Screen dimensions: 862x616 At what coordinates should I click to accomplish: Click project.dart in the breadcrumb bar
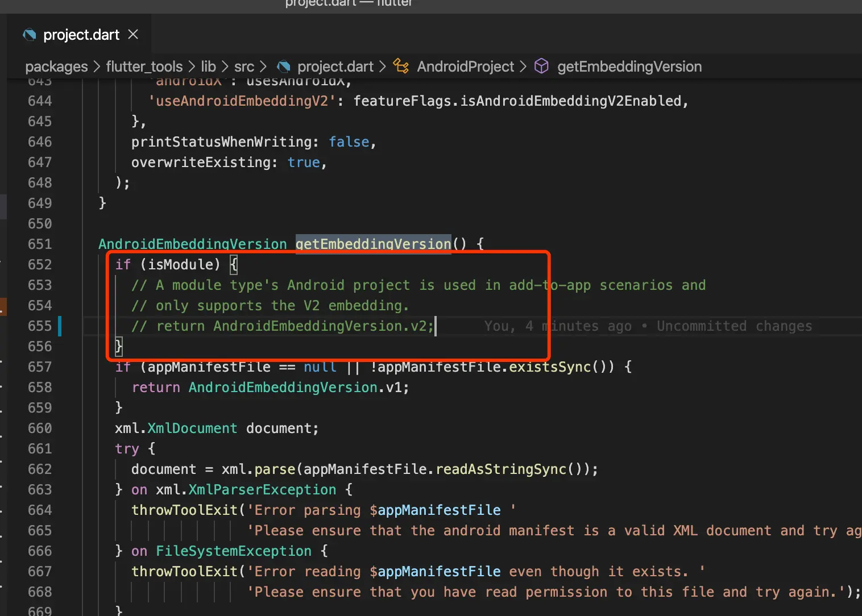click(x=335, y=66)
